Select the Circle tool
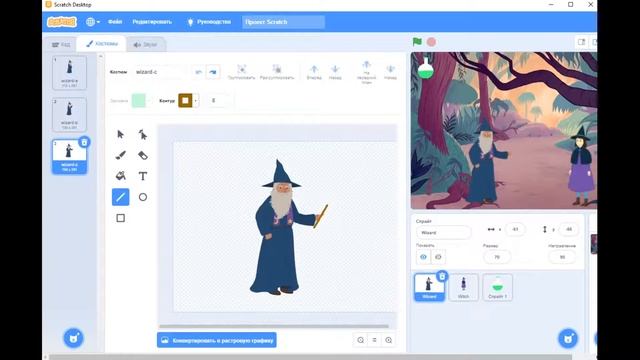Screen dimensions: 640x360 [142, 197]
